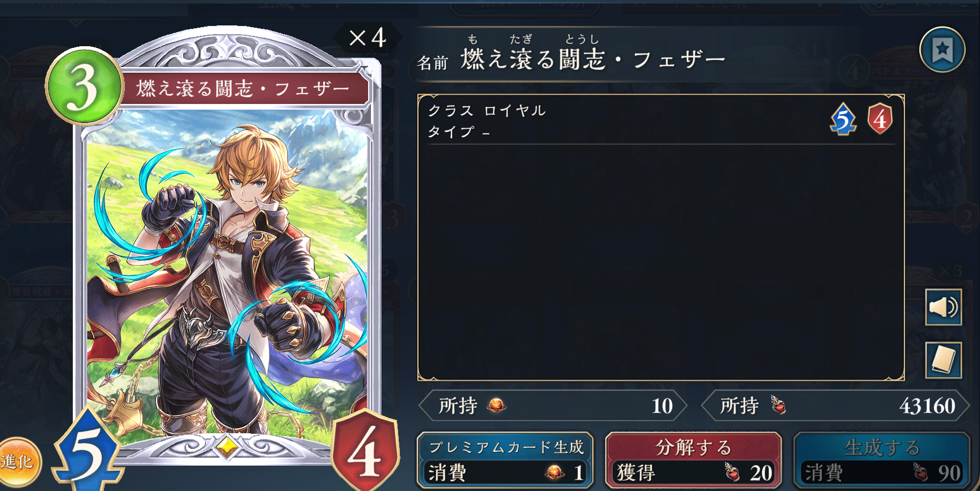Click the プレミアムカード生成 button

(505, 460)
